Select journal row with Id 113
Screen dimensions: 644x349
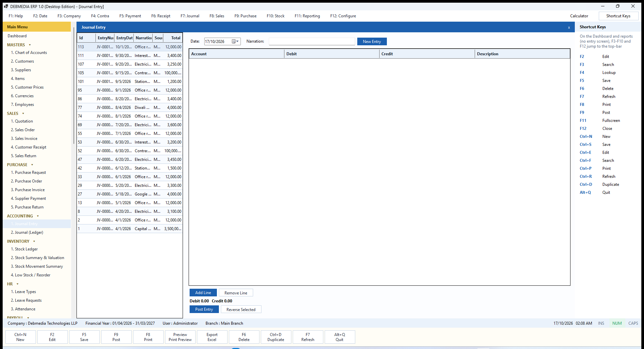tap(130, 47)
